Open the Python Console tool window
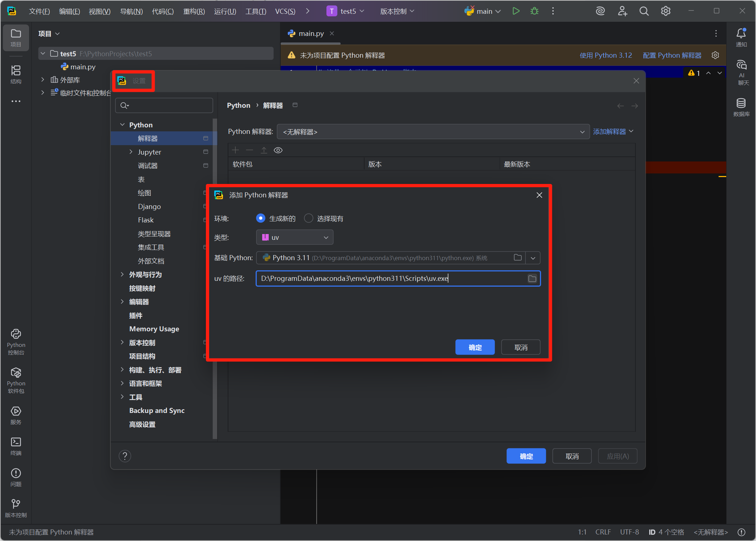756x541 pixels. 16,341
